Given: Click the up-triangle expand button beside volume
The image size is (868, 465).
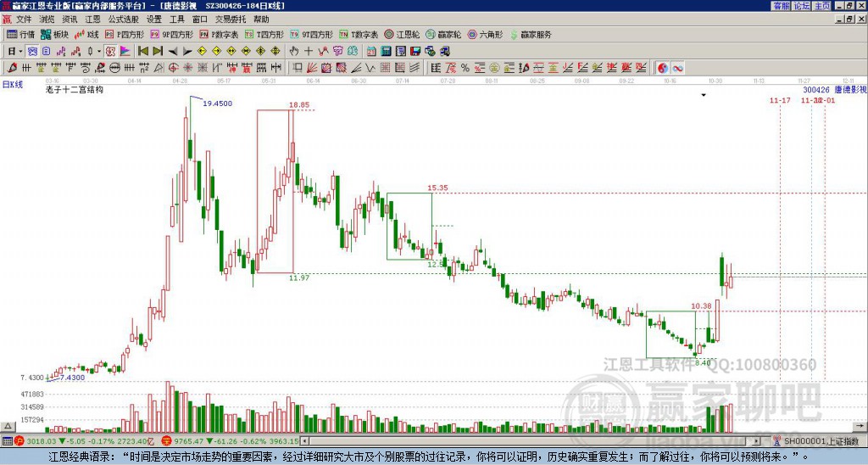Looking at the screenshot, I should (x=8, y=426).
